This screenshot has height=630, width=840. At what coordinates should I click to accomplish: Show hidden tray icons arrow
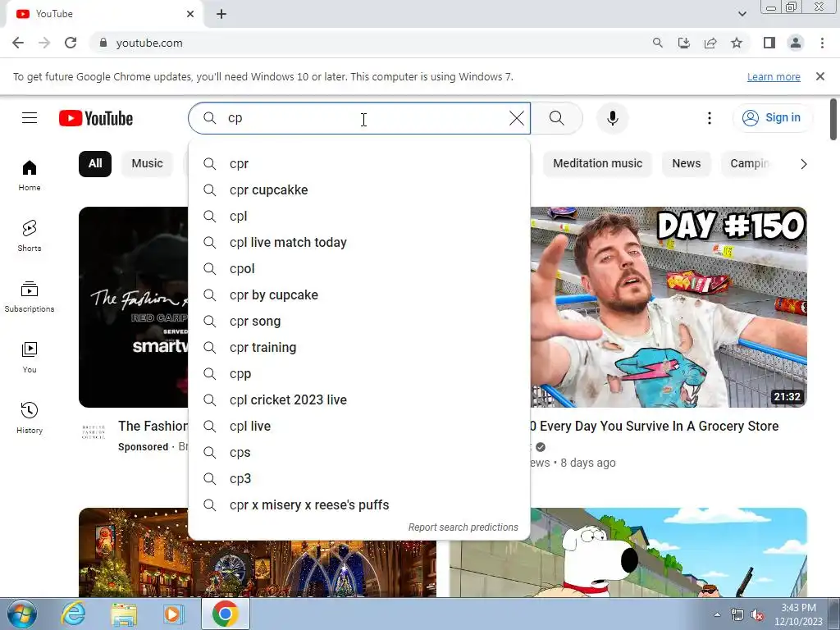pos(717,615)
